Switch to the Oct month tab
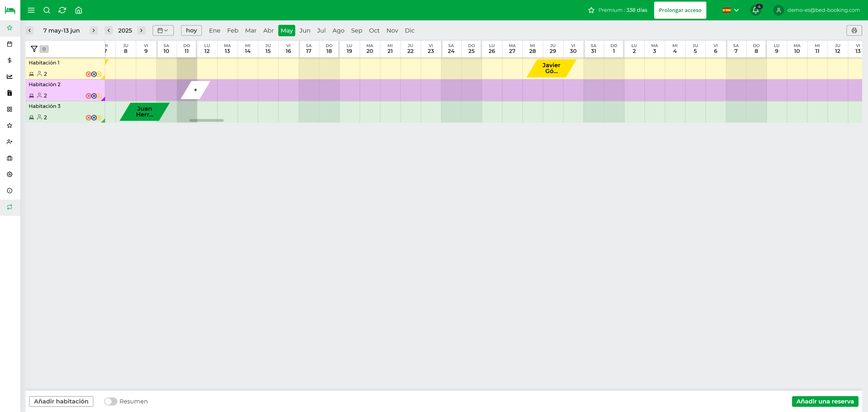Viewport: 868px width, 412px height. click(374, 31)
